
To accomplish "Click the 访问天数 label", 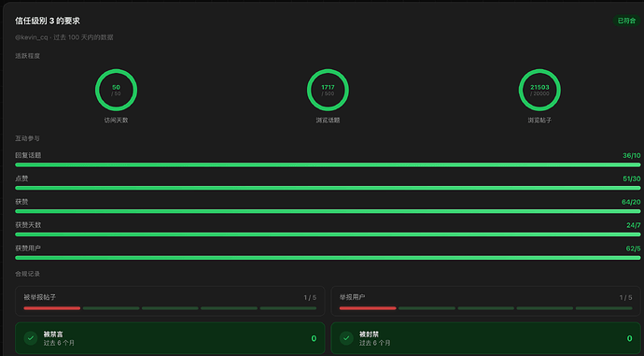I will [x=117, y=120].
